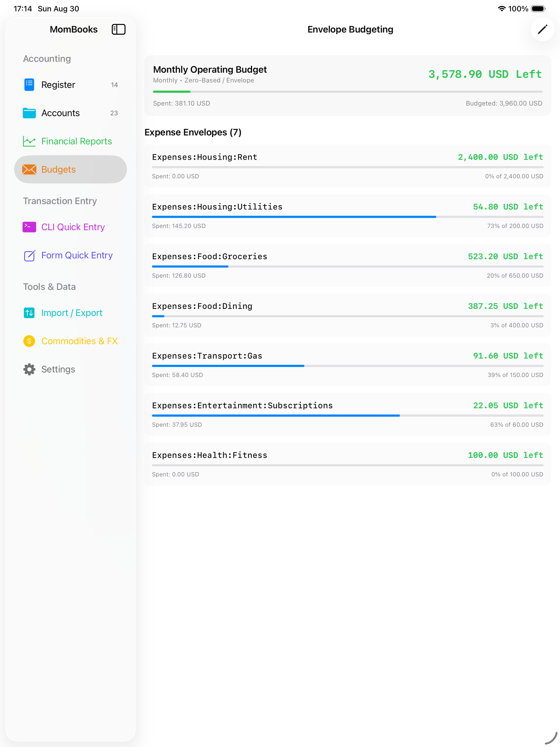Click the Form Quick Entry compose icon
The image size is (560, 747).
[x=29, y=255]
